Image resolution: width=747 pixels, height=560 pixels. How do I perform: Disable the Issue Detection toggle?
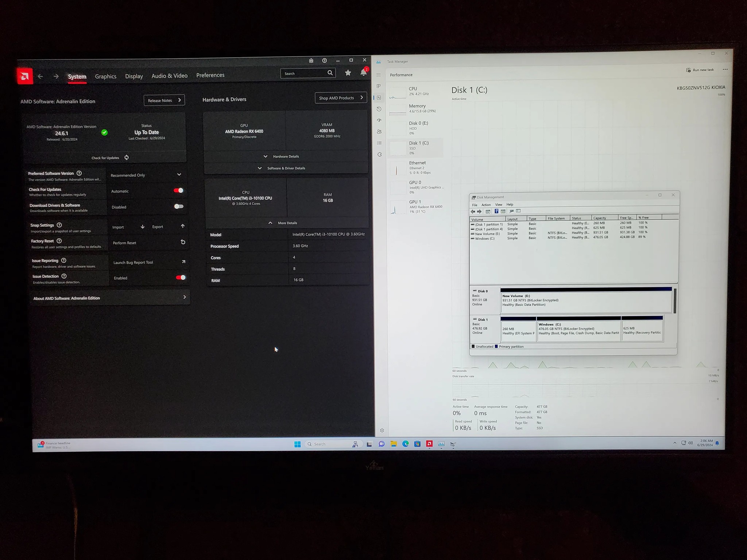[x=181, y=277]
